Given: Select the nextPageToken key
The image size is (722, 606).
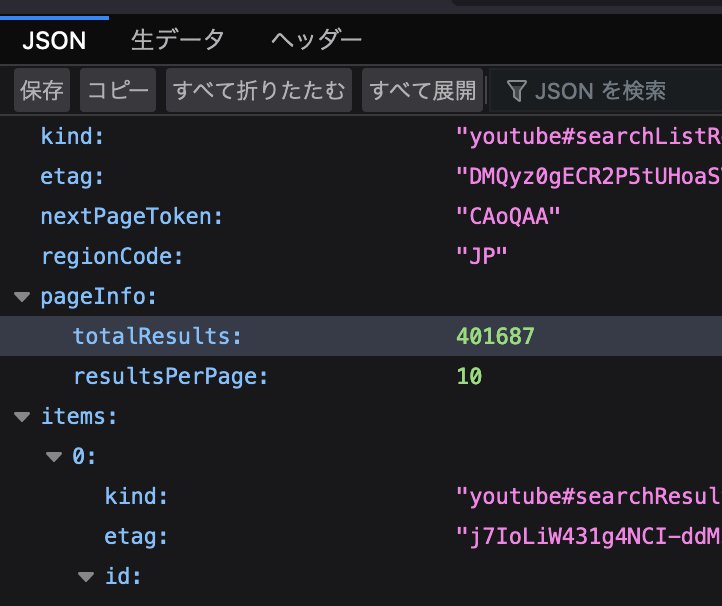Looking at the screenshot, I should click(132, 216).
